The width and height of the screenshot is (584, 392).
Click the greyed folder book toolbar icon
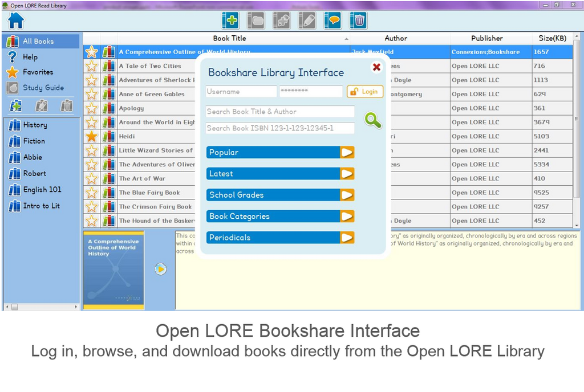pos(256,20)
